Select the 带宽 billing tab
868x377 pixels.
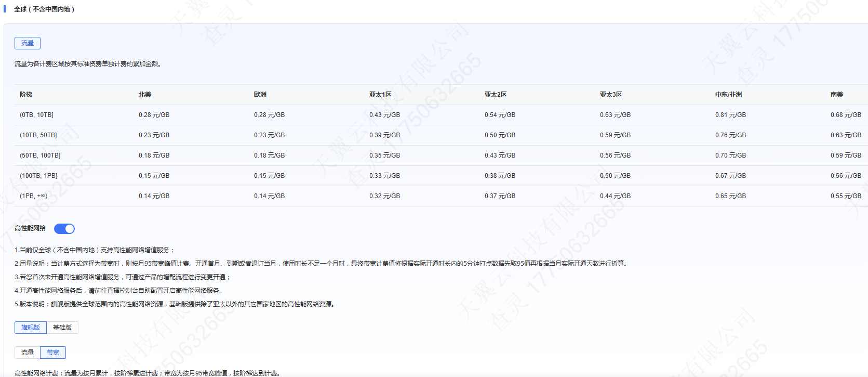(53, 353)
